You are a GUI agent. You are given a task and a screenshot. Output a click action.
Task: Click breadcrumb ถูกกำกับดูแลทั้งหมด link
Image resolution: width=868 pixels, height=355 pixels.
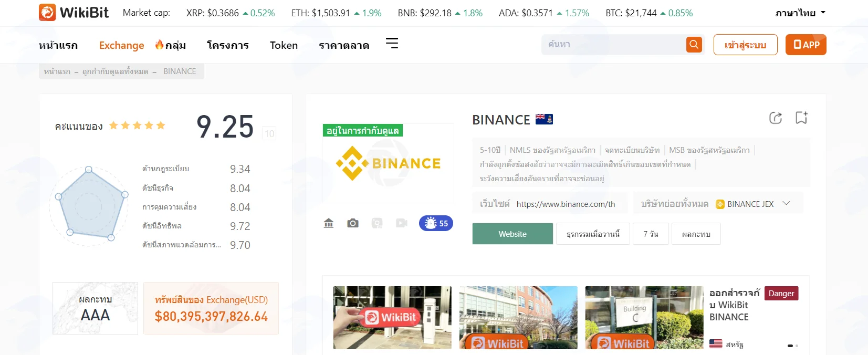(x=116, y=71)
